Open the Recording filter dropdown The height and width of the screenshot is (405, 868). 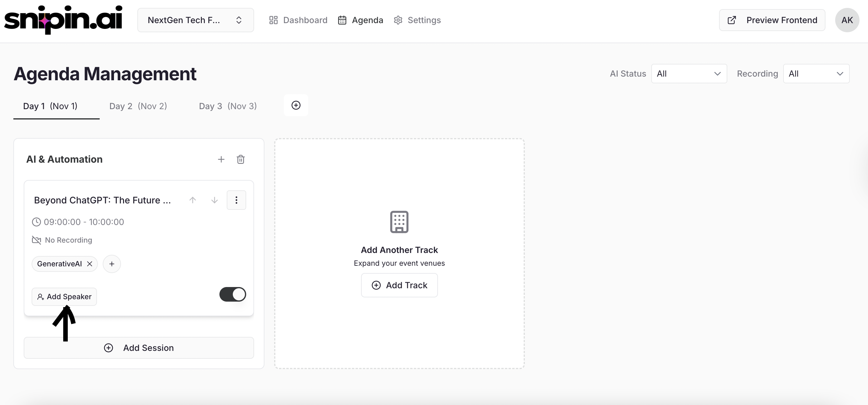pos(816,74)
